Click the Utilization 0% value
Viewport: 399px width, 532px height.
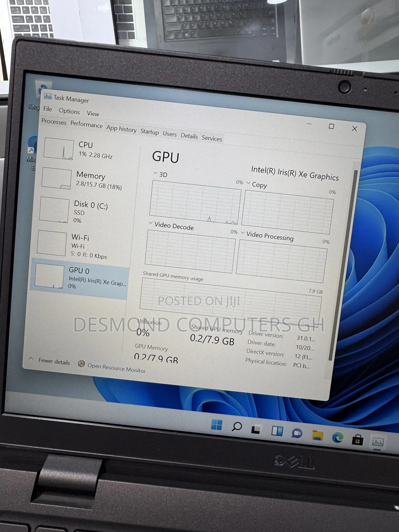[x=143, y=333]
